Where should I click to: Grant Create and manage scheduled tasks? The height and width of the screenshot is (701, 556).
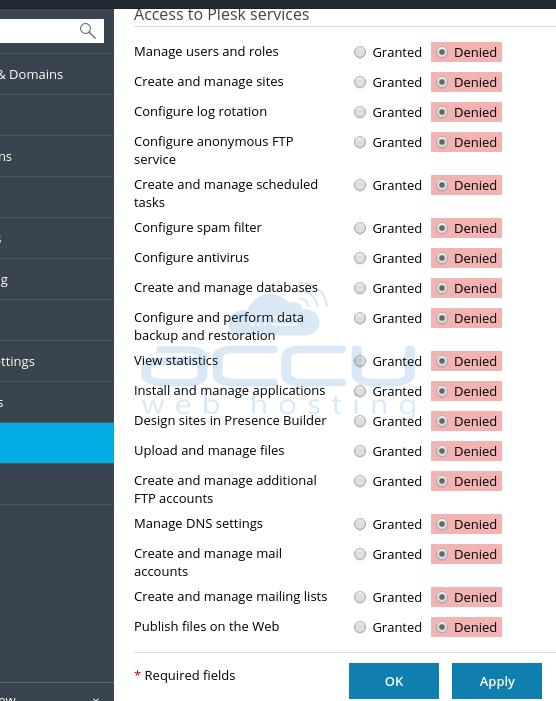pos(360,185)
